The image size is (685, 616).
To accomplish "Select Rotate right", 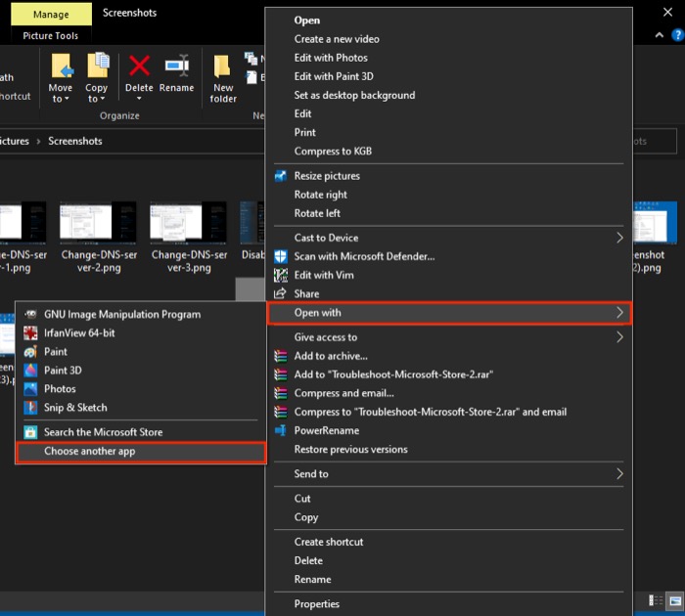I will pyautogui.click(x=448, y=195).
